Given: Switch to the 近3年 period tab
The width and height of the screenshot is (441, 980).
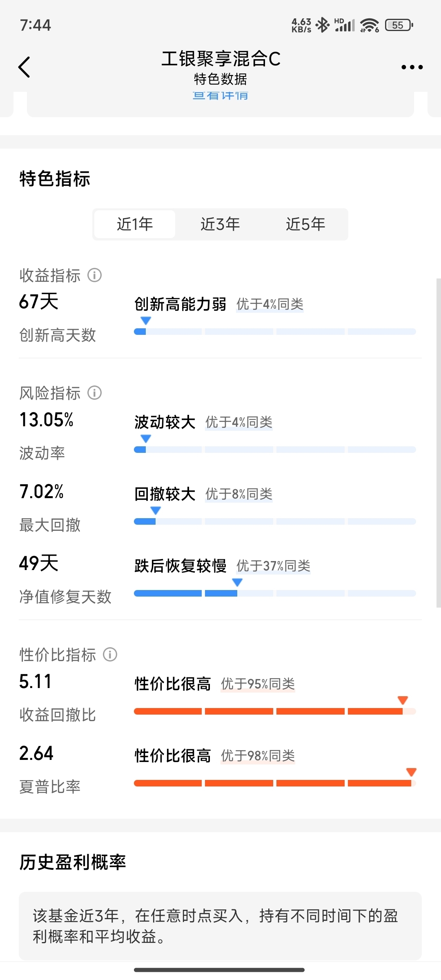Looking at the screenshot, I should [220, 224].
